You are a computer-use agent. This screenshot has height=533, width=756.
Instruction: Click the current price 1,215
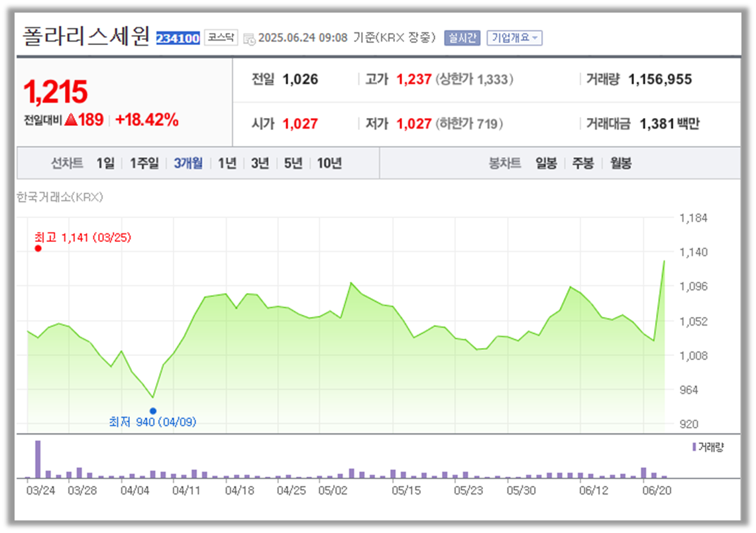coord(56,91)
